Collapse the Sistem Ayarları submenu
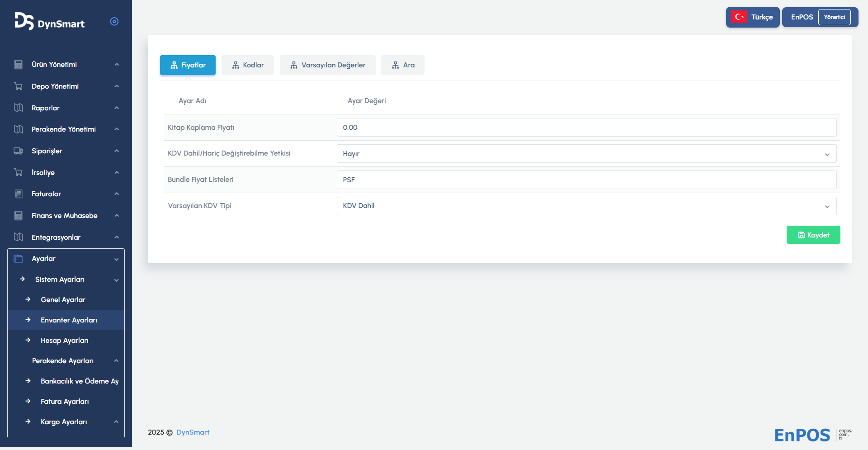This screenshot has height=450, width=868. pos(117,280)
